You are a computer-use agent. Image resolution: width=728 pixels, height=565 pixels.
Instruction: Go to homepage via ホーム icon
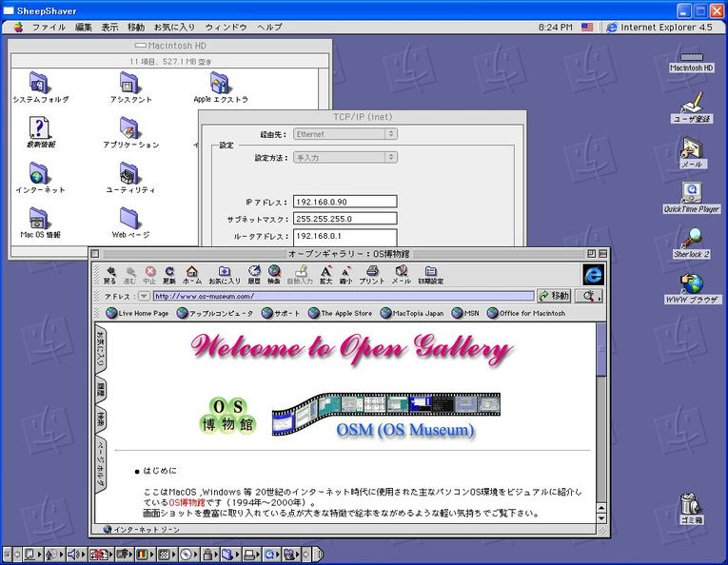[191, 275]
